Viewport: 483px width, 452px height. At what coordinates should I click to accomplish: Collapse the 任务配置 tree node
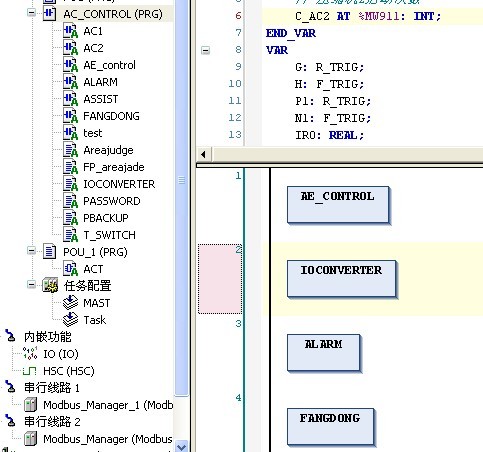32,285
